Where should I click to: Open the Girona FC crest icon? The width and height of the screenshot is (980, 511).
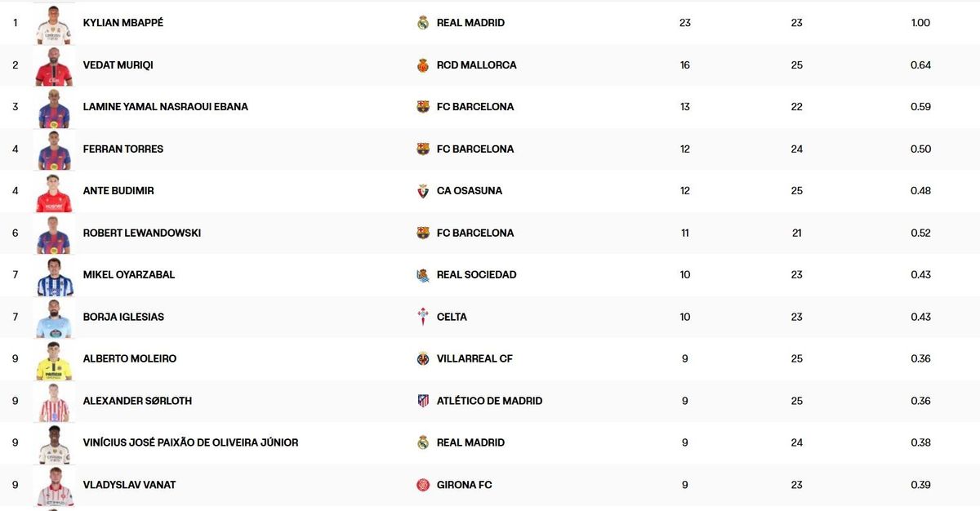[x=423, y=485]
